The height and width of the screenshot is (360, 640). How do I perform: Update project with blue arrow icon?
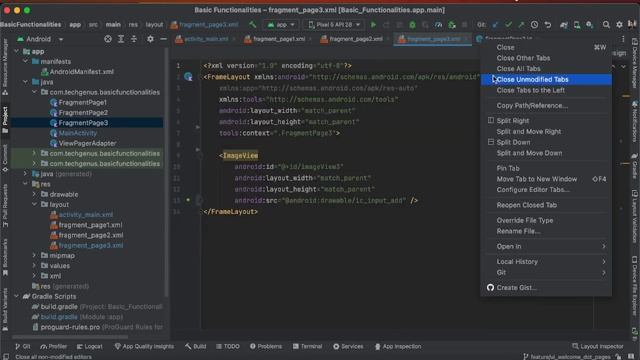pos(495,24)
